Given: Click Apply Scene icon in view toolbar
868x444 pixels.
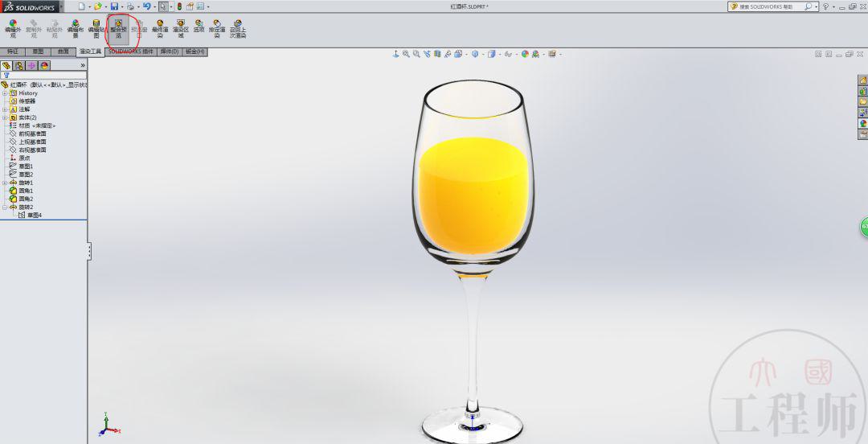Looking at the screenshot, I should coord(536,54).
